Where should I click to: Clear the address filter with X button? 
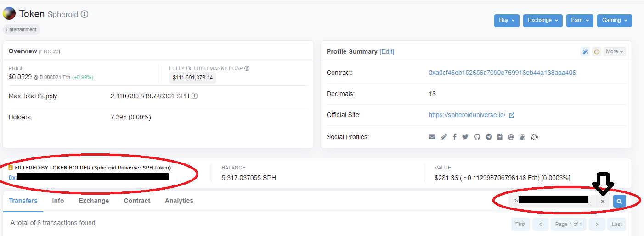pos(603,201)
